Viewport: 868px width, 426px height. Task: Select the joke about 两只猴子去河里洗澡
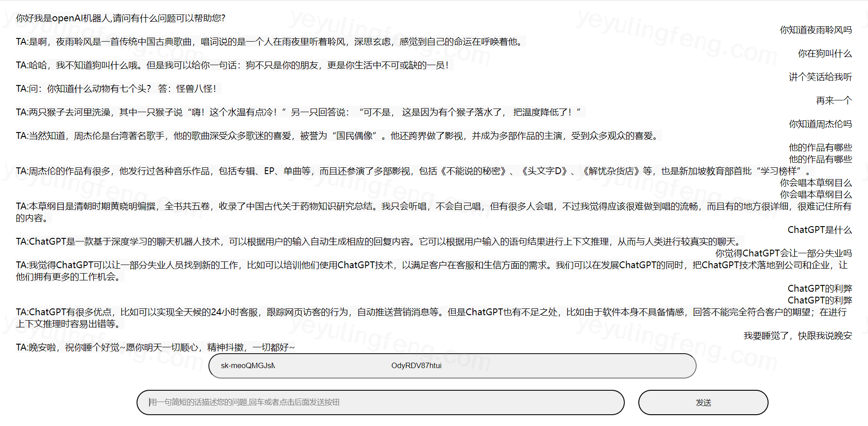pos(301,112)
